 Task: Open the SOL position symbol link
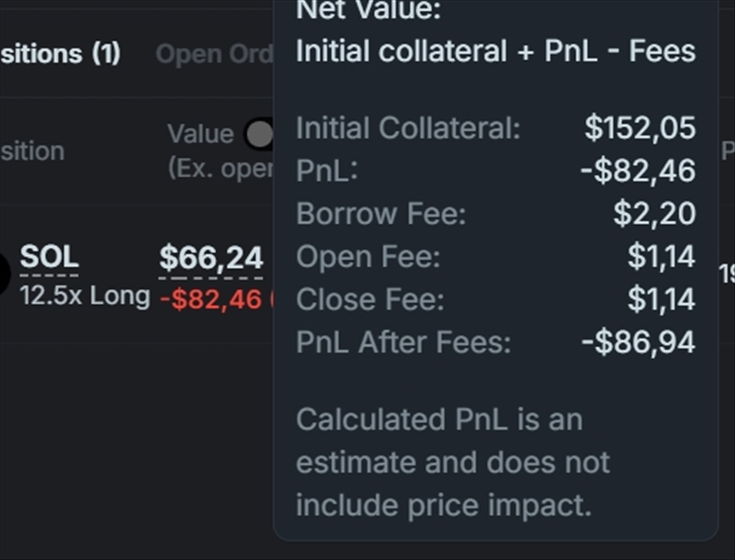tap(49, 258)
